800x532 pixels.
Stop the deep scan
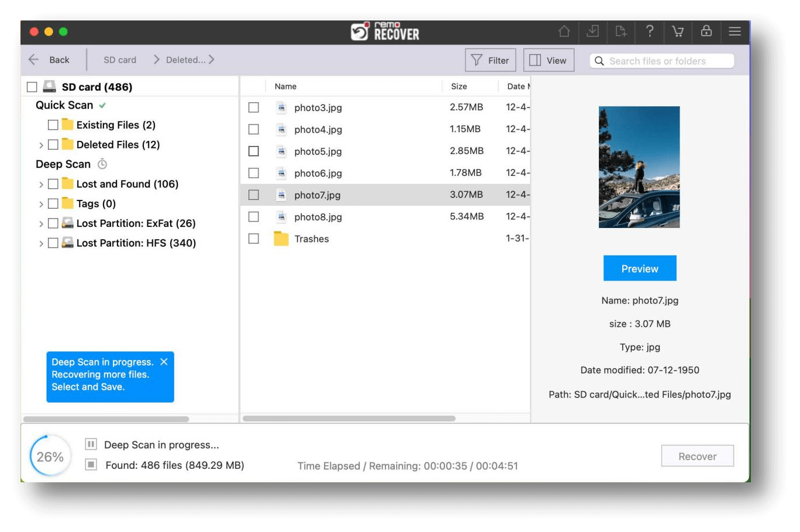tap(91, 465)
